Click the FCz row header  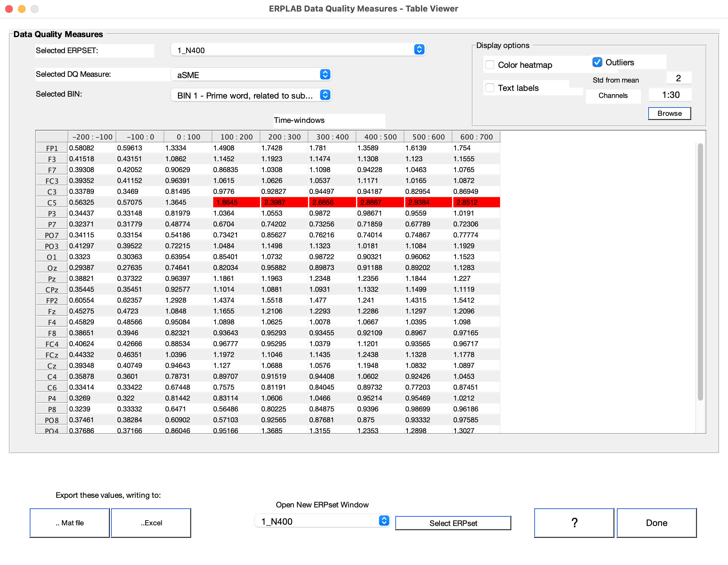(52, 355)
